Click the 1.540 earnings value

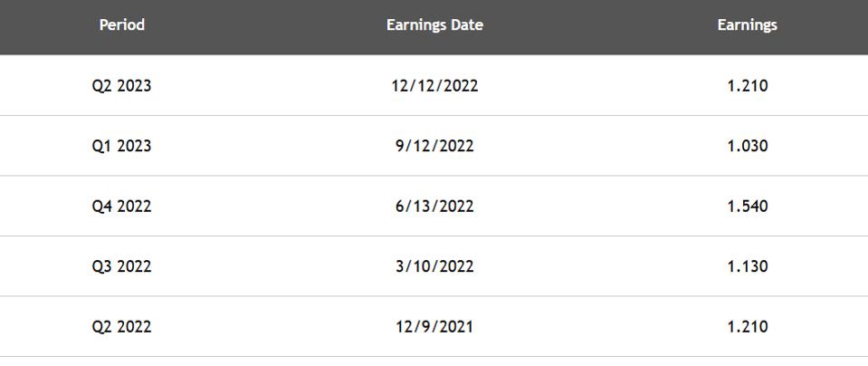coord(748,206)
